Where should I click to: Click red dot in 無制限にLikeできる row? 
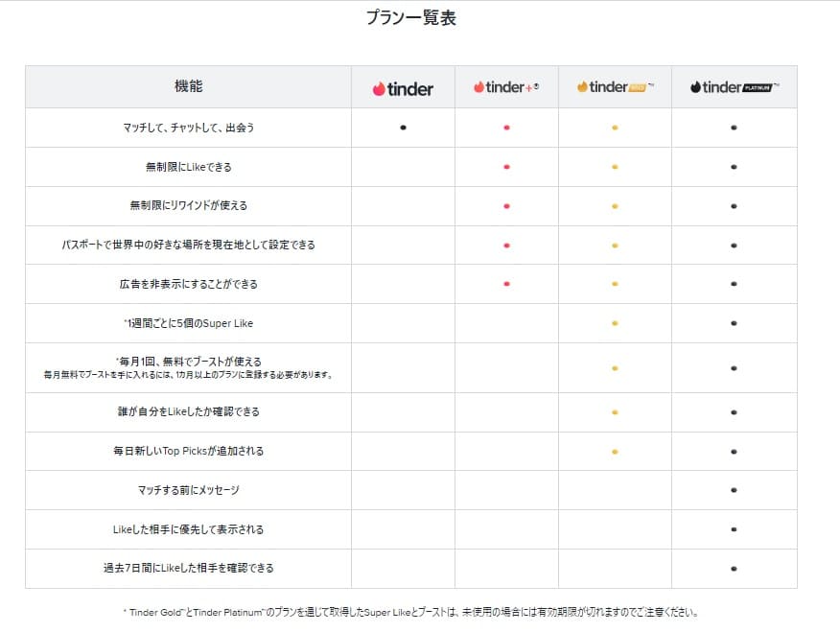tap(507, 167)
